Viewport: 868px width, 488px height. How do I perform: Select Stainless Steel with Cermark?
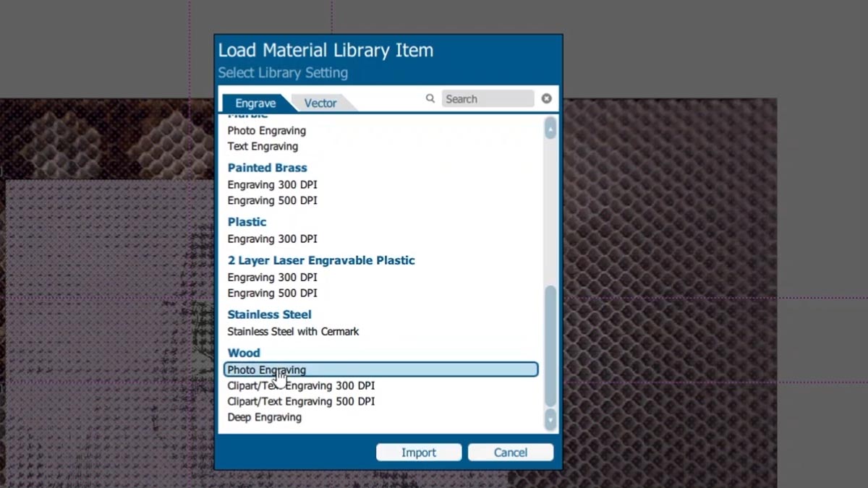tap(293, 331)
